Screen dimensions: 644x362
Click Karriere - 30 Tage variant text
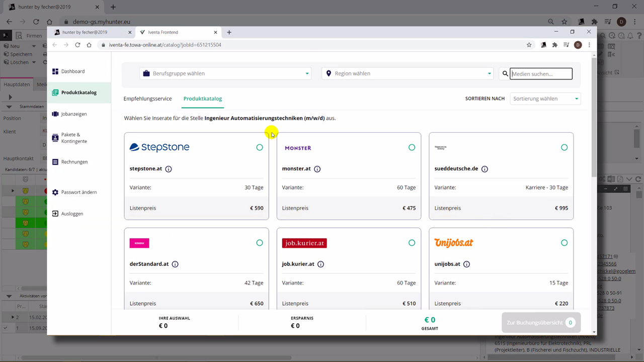(x=547, y=188)
